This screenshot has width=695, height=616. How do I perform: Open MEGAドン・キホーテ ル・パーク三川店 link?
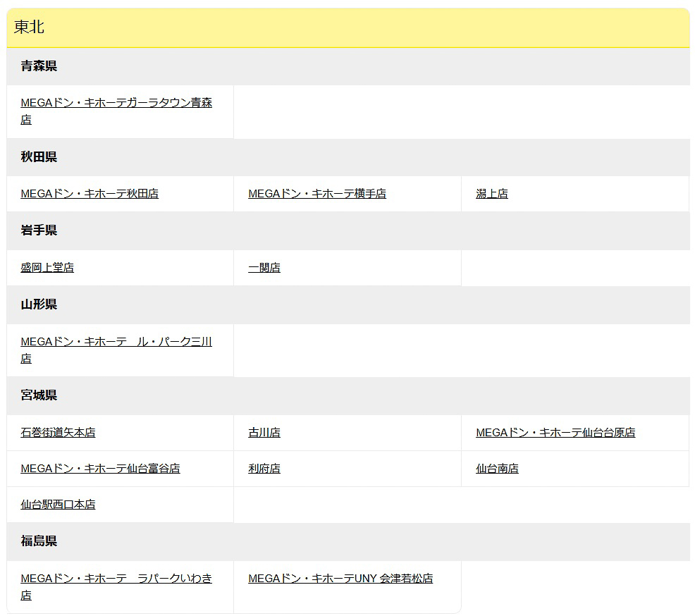(116, 350)
